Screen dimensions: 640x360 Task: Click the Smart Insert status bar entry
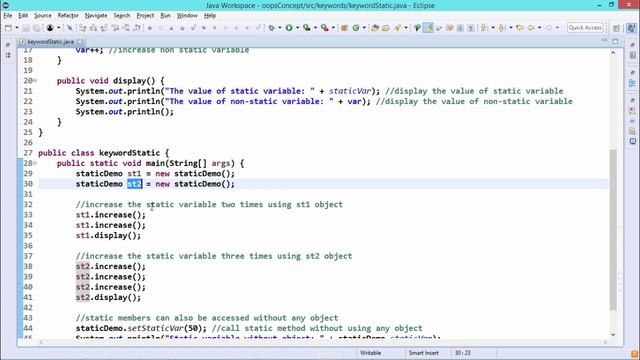click(423, 353)
